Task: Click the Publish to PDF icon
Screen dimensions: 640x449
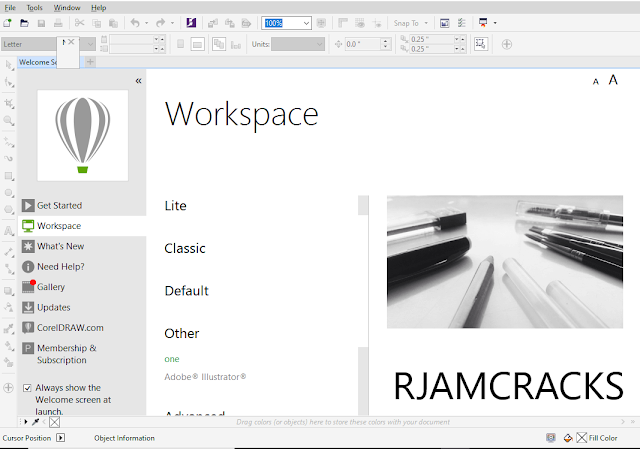Action: (x=246, y=23)
